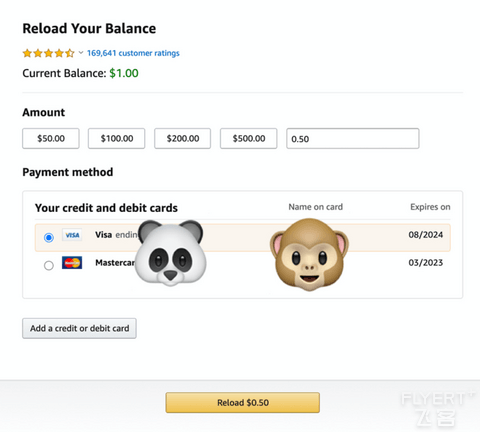Image resolution: width=480 pixels, height=432 pixels.
Task: Expand the rating breakdown chevron
Action: pos(81,53)
